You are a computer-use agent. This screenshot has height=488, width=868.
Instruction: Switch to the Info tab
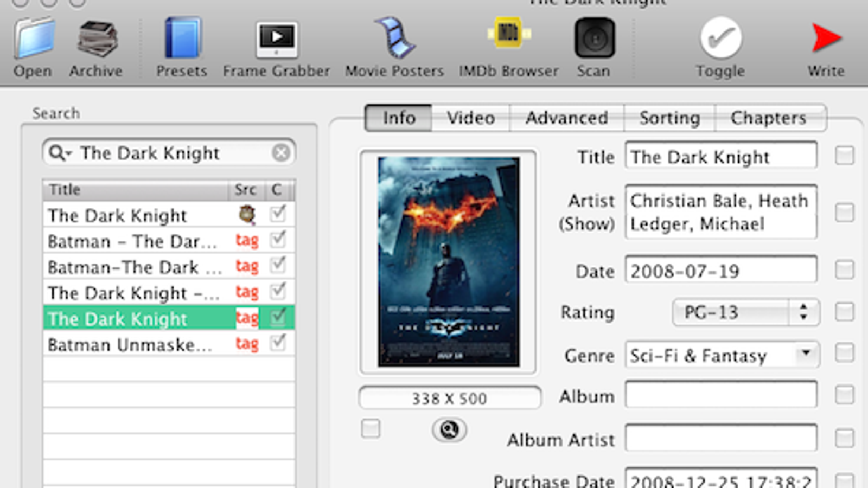pos(399,118)
